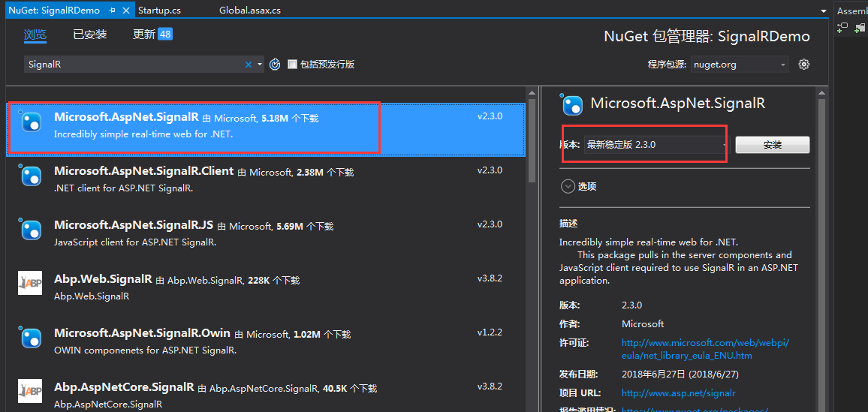This screenshot has height=412, width=868.
Task: Select the Microsoft.AspNet.SignalR.Owin package row
Action: coord(266,345)
